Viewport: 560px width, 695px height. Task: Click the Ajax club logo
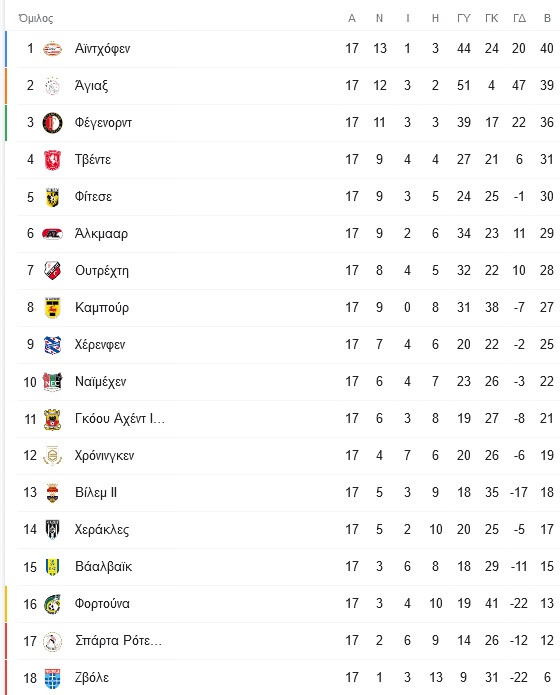coord(52,86)
